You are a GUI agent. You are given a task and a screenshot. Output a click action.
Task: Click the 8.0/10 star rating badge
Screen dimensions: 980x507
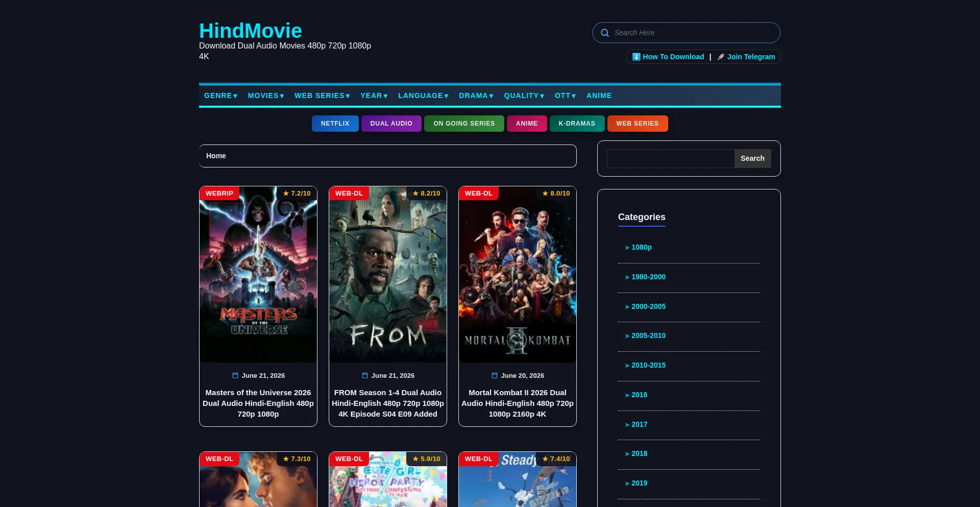click(556, 194)
